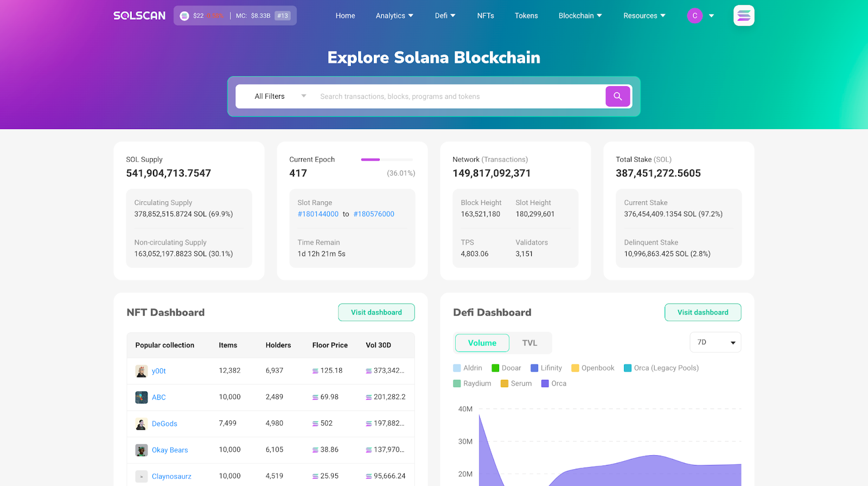The height and width of the screenshot is (486, 868).
Task: Toggle the Raydium legend series
Action: tap(472, 383)
